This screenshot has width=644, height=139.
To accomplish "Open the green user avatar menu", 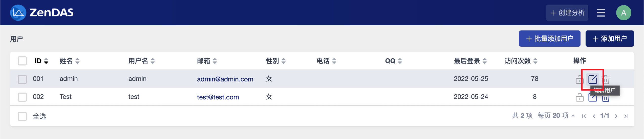I will (624, 13).
